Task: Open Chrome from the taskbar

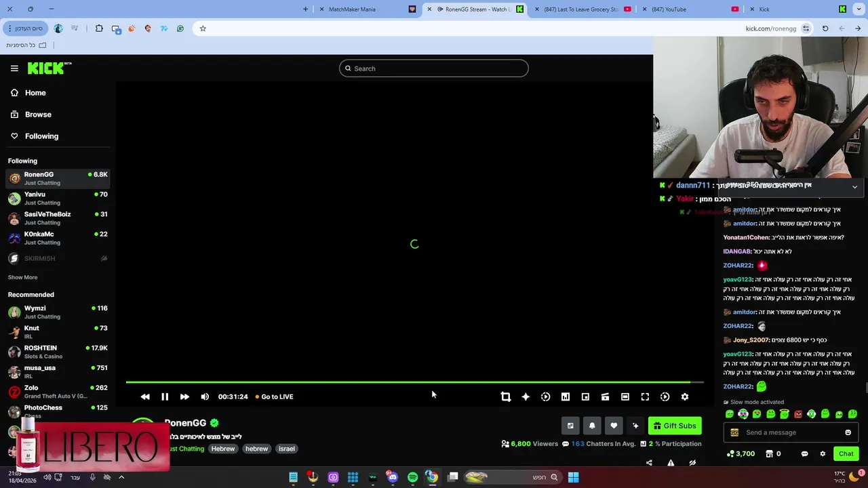Action: pyautogui.click(x=432, y=477)
